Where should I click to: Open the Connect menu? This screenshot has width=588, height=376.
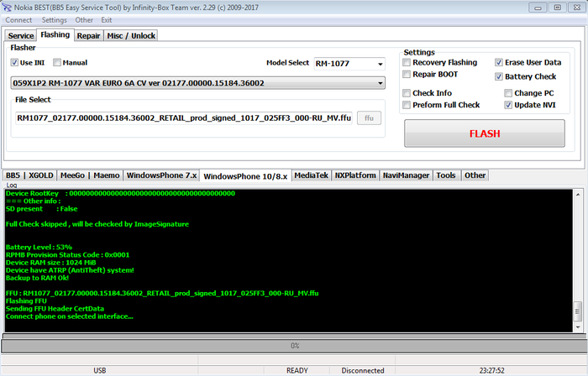pyautogui.click(x=18, y=20)
